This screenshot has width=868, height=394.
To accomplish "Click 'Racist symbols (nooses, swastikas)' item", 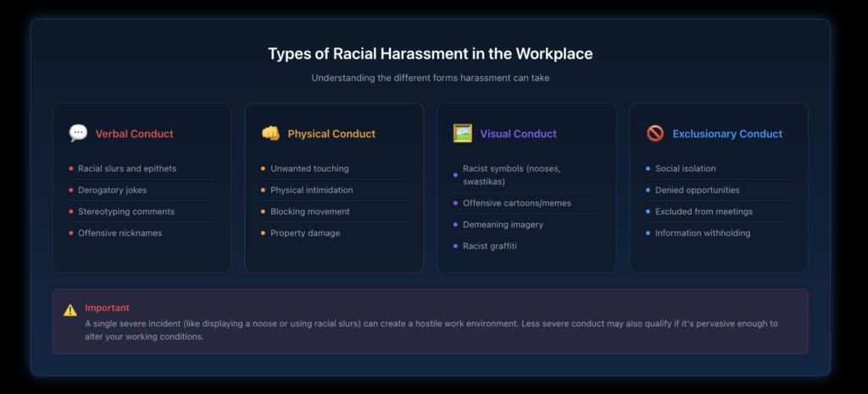I will 526,175.
